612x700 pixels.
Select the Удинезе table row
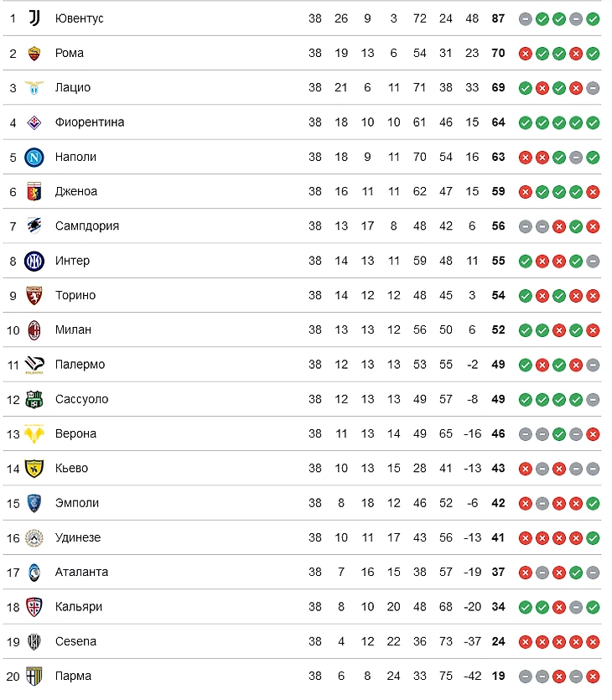302,537
